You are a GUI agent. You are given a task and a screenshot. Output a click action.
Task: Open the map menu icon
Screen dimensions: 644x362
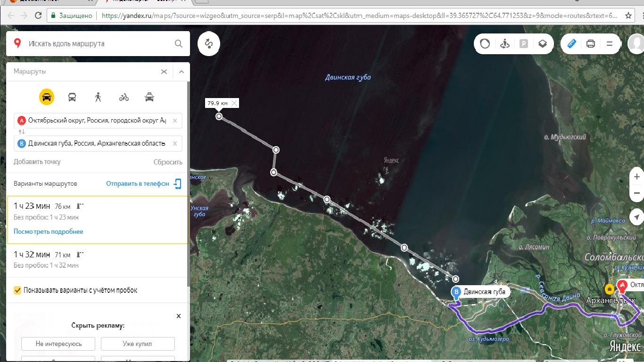(610, 44)
